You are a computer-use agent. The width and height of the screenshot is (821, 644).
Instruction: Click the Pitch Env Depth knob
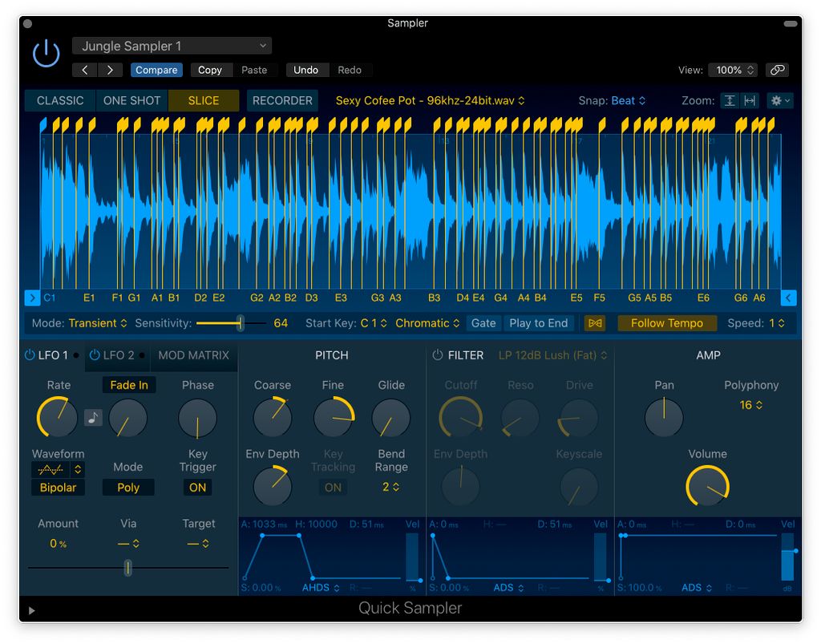tap(273, 486)
